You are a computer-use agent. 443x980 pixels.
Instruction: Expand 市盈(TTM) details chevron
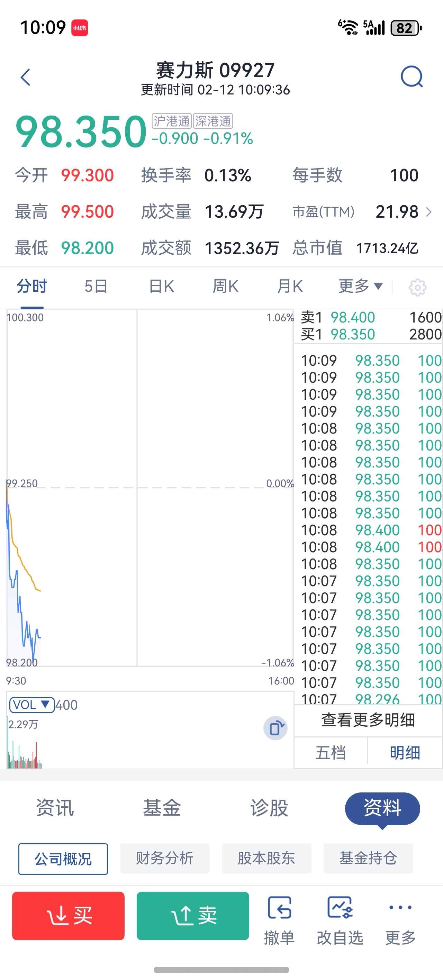click(x=429, y=211)
